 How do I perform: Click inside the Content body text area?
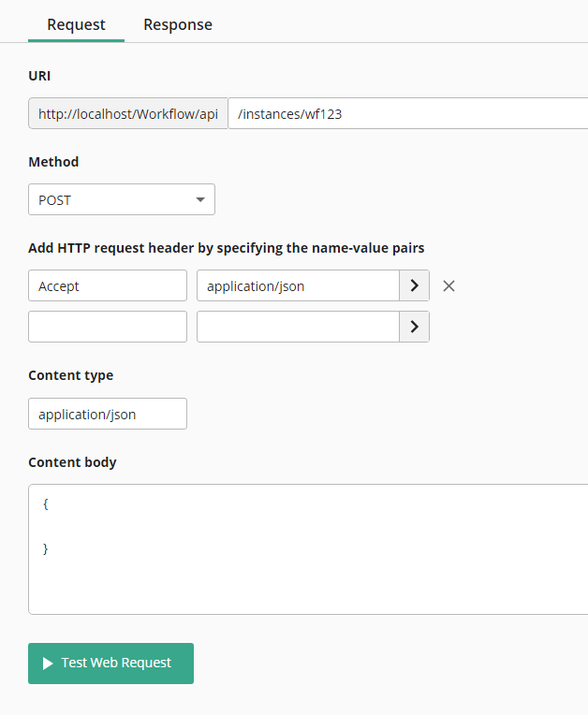click(x=308, y=549)
